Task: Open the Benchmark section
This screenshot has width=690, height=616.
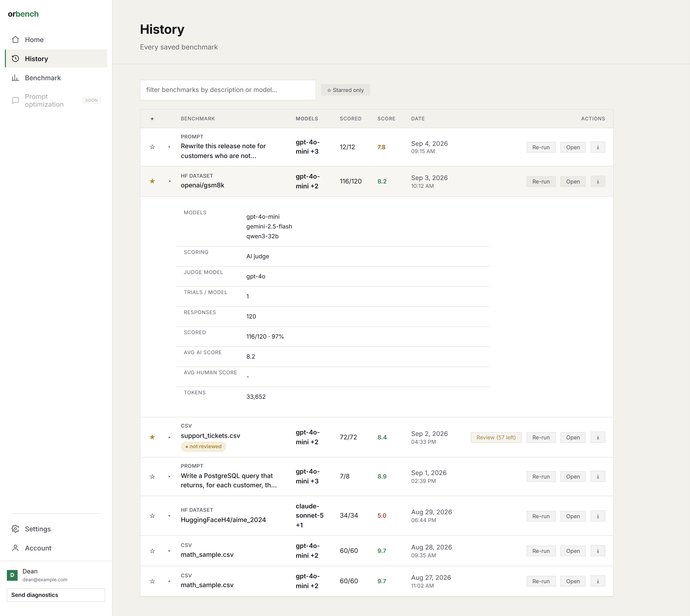Action: (x=56, y=78)
